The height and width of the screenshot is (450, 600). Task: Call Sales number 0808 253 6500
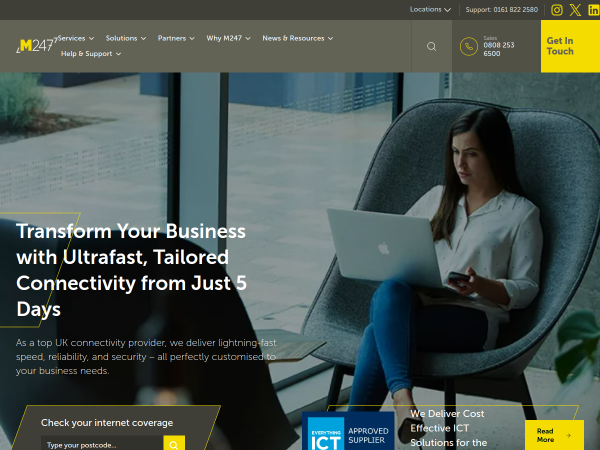pyautogui.click(x=499, y=49)
